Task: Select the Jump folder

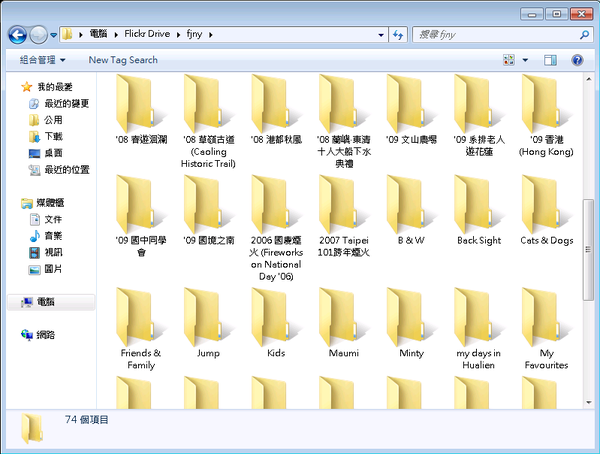Action: tap(208, 323)
